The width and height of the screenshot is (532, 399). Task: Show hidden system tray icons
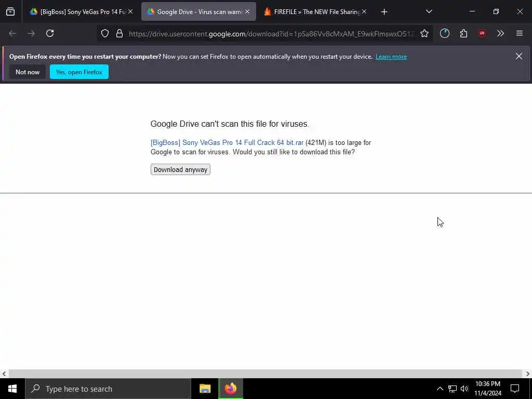[440, 389]
